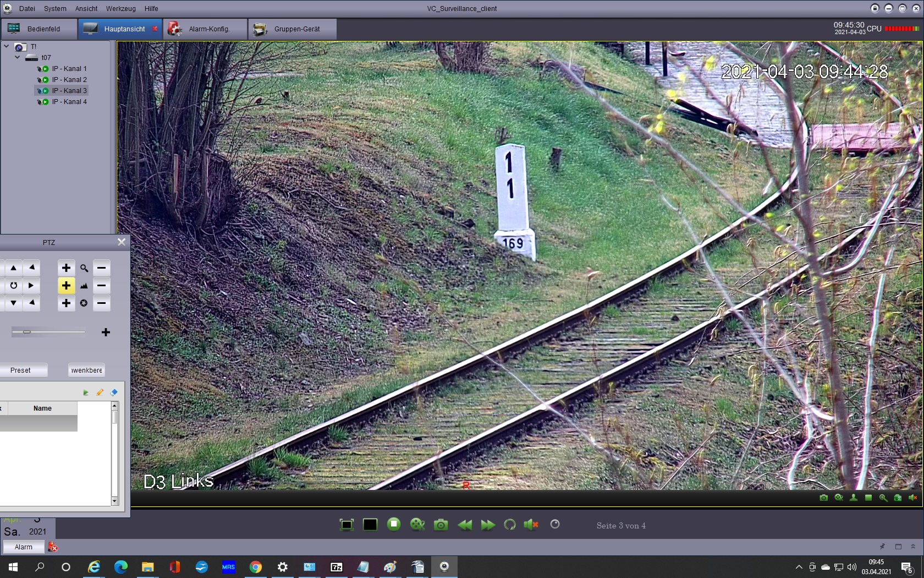
Task: Click the expand arrows at bottom right of alarm bar
Action: point(913,547)
